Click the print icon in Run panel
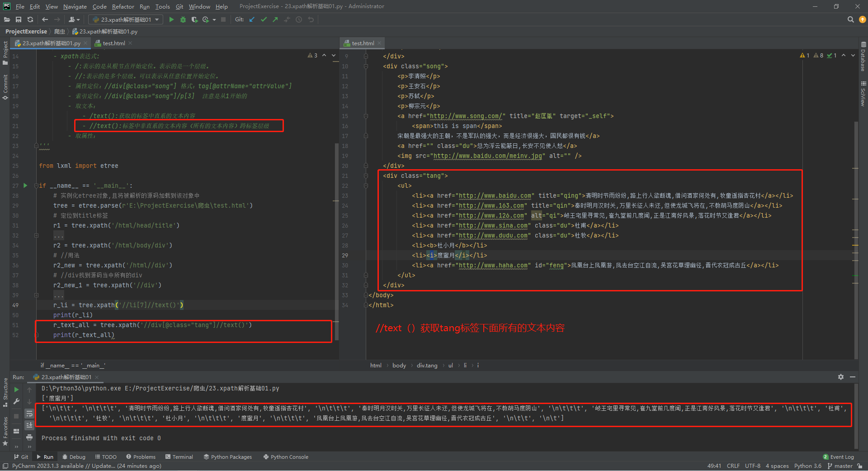This screenshot has width=868, height=471. (x=29, y=437)
